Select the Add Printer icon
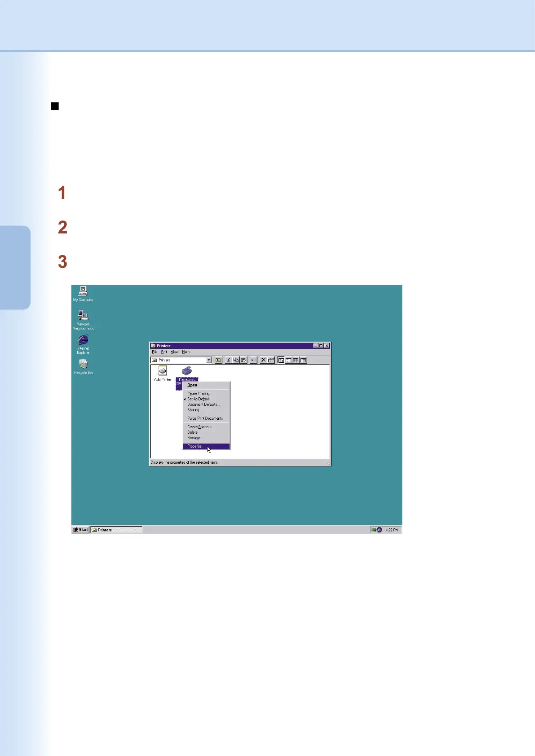 pos(163,373)
